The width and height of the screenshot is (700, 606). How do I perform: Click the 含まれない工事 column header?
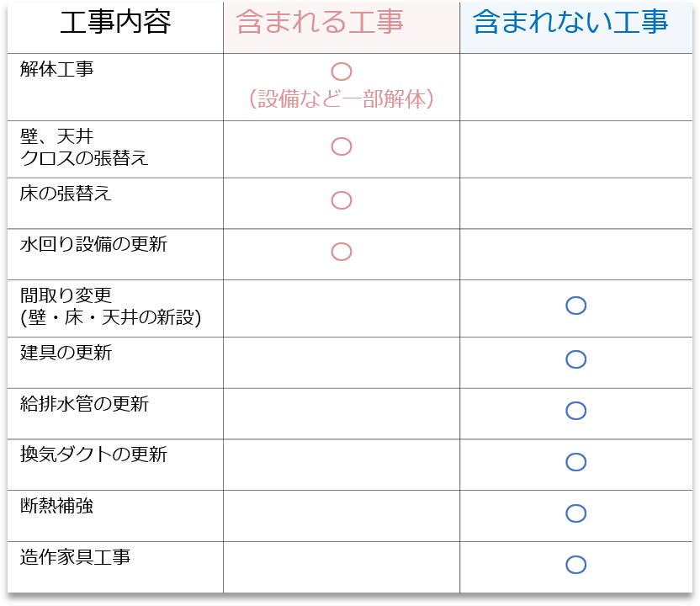click(x=570, y=23)
